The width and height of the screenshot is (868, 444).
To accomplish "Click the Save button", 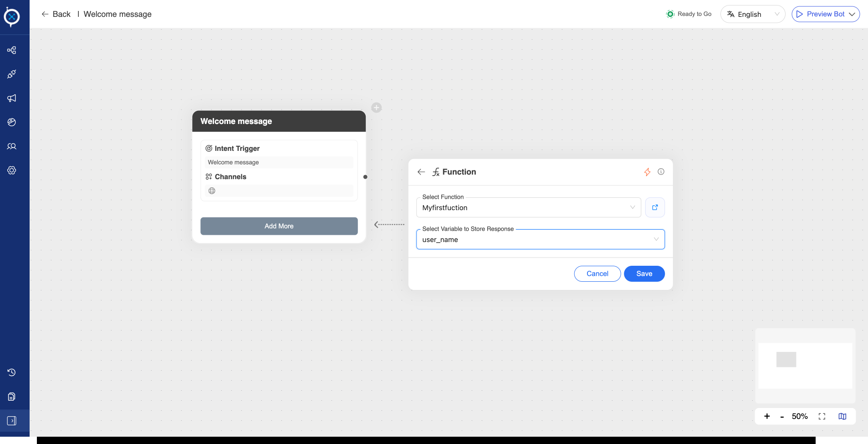I will tap(644, 274).
